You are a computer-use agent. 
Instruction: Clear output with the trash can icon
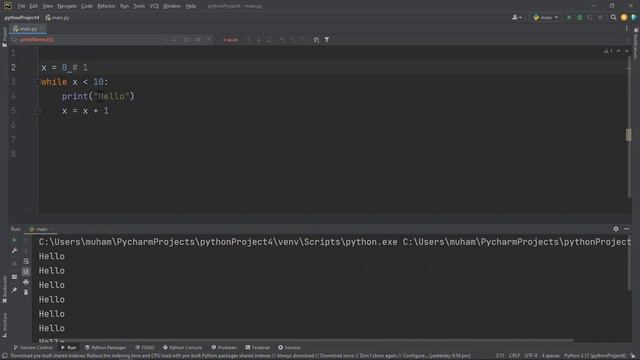coord(26,292)
